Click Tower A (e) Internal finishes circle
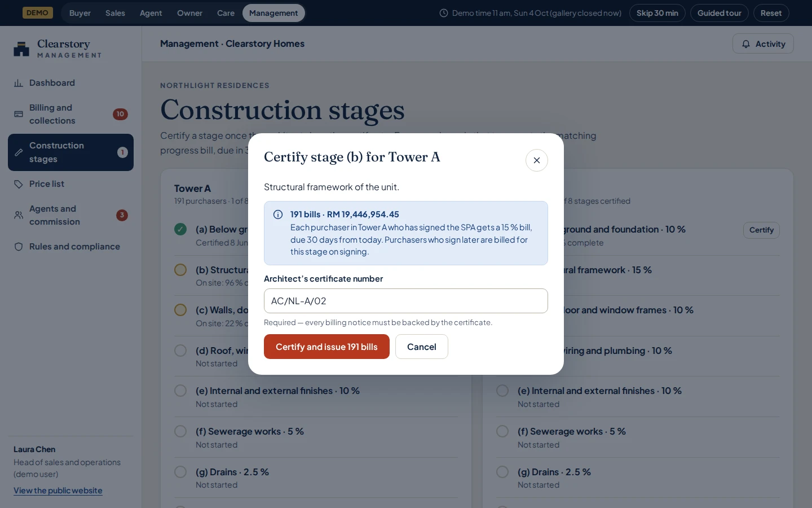The height and width of the screenshot is (508, 812). tap(180, 391)
